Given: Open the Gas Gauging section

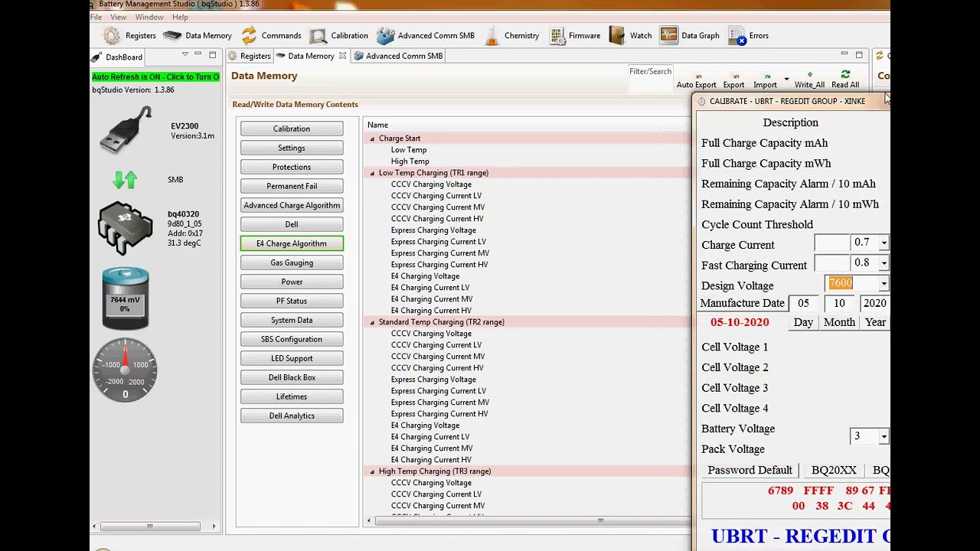Looking at the screenshot, I should coord(292,262).
